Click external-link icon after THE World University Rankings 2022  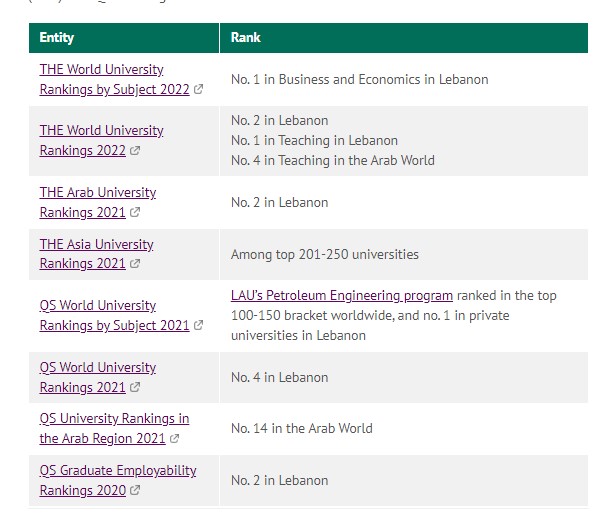[135, 151]
